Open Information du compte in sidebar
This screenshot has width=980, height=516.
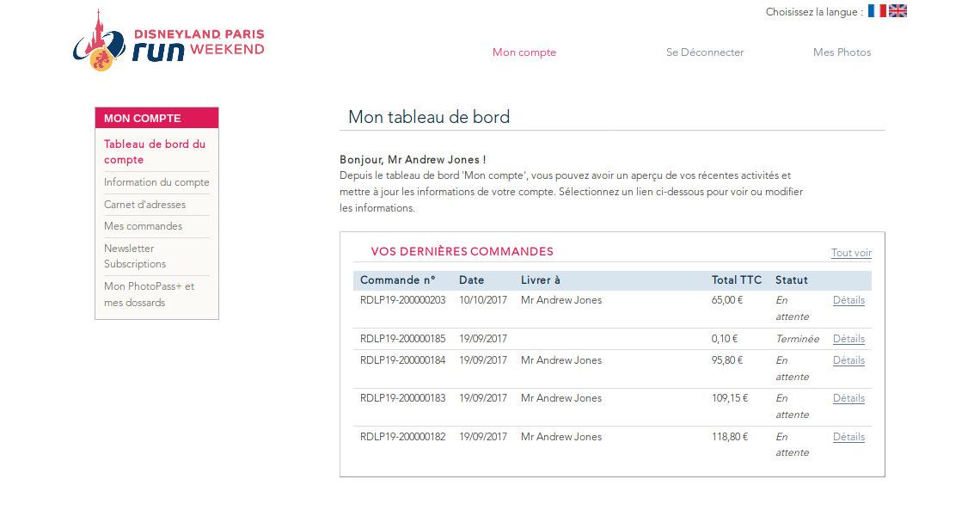click(x=156, y=182)
